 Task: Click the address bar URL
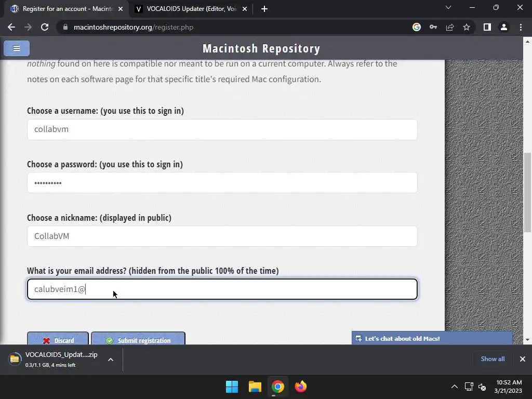click(x=134, y=27)
